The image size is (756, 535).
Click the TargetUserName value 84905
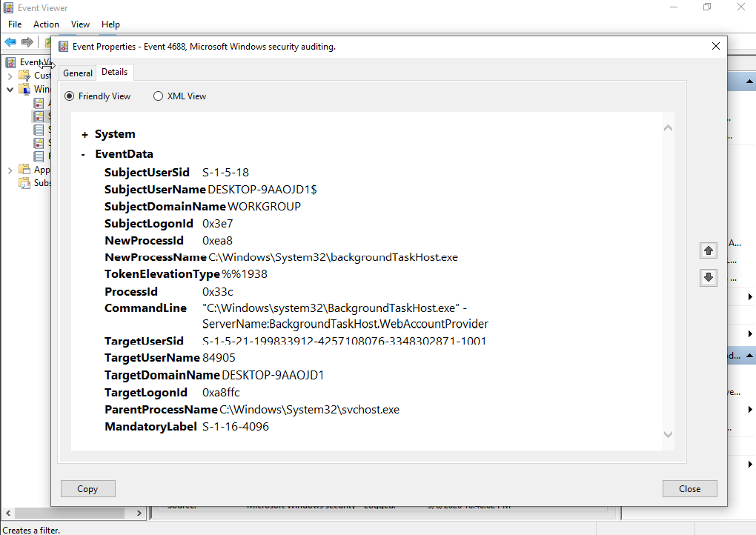click(x=219, y=358)
